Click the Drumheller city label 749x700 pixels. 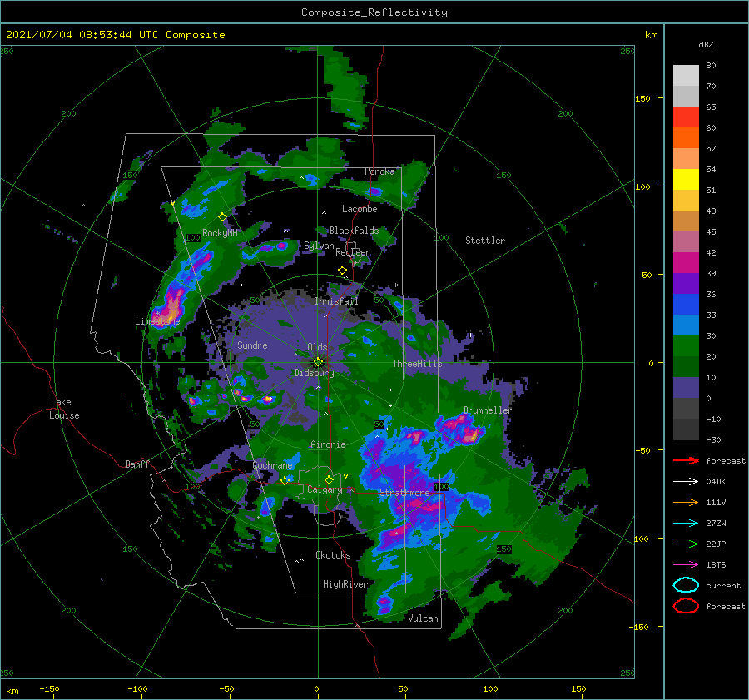(488, 410)
